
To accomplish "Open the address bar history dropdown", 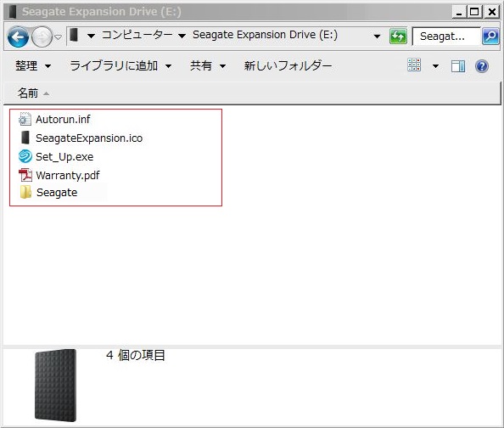I will 377,36.
